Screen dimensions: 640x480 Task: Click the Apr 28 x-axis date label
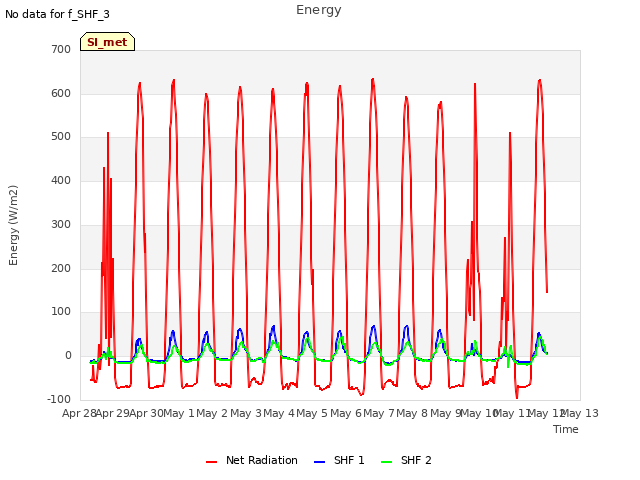coord(79,413)
